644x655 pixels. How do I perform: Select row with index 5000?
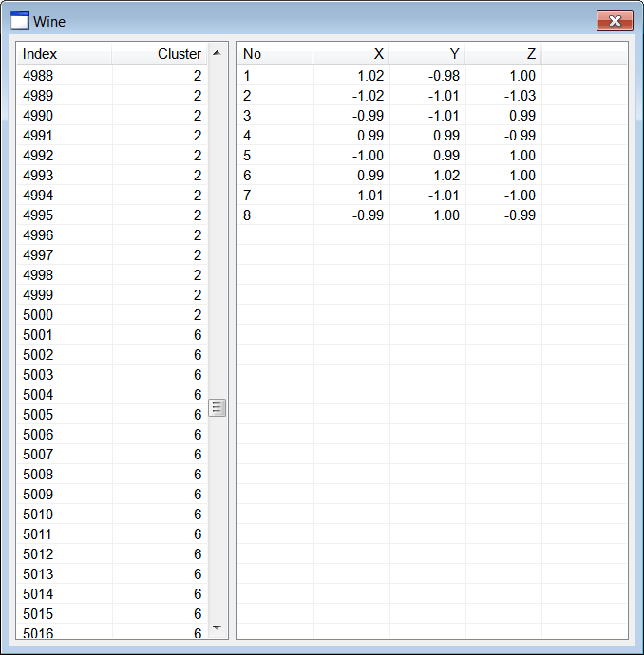[x=112, y=314]
